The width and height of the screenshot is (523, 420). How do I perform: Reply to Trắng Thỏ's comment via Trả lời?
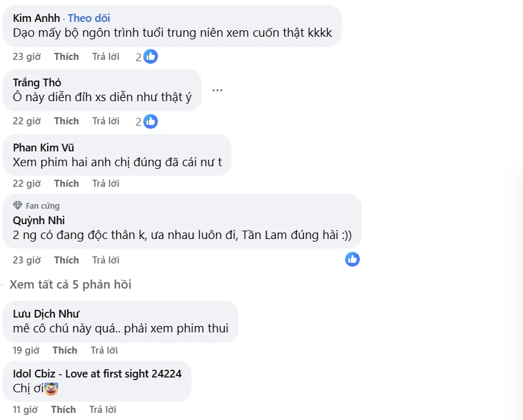pyautogui.click(x=106, y=121)
